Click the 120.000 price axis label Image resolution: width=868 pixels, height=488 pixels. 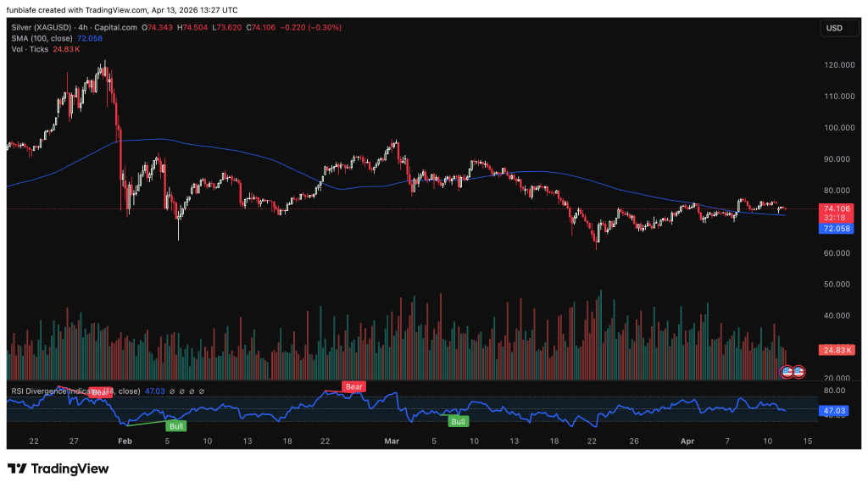tap(839, 64)
